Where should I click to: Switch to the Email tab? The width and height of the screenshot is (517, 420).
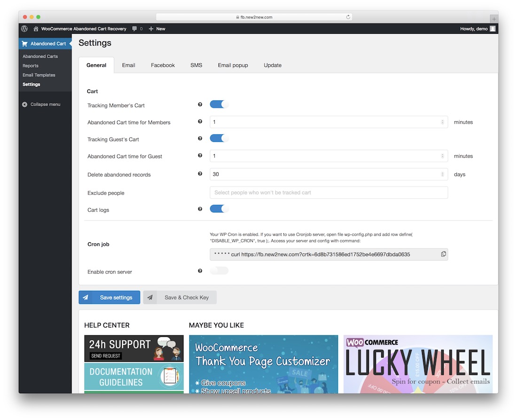[129, 65]
